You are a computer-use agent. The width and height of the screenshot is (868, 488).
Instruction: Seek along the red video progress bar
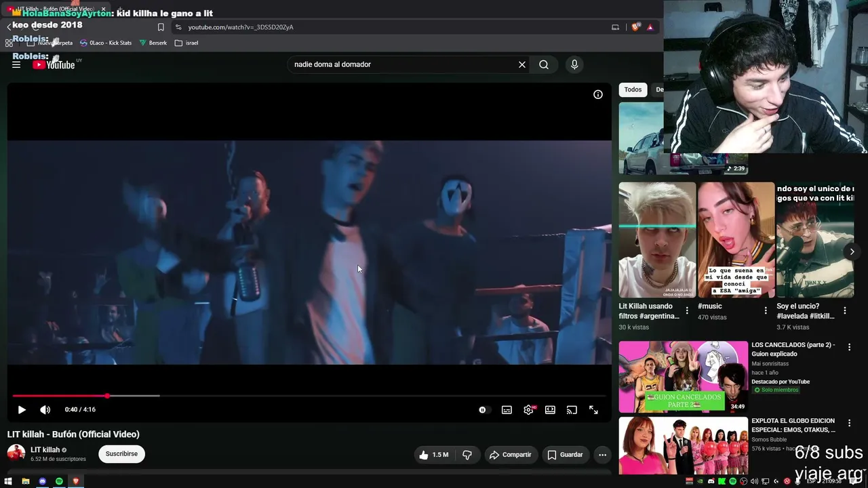(x=310, y=396)
